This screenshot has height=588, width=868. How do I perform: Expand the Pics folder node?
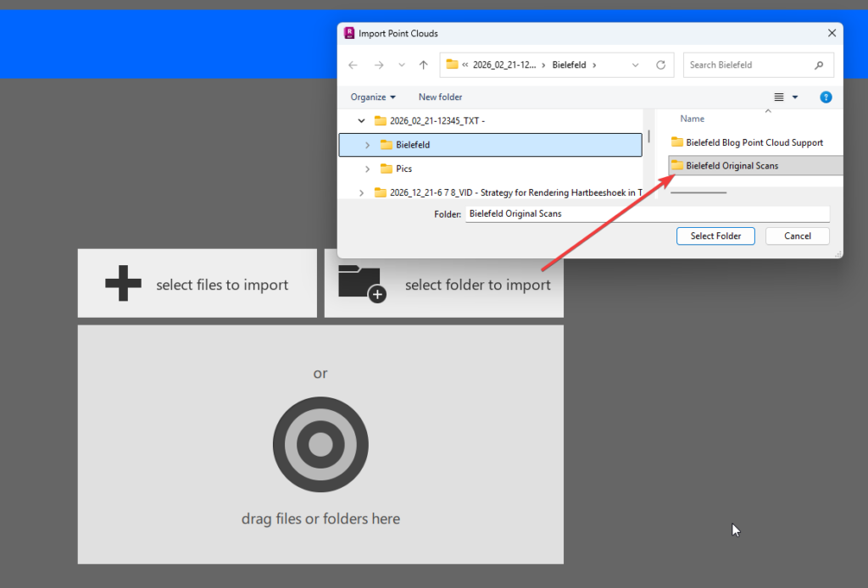(367, 169)
